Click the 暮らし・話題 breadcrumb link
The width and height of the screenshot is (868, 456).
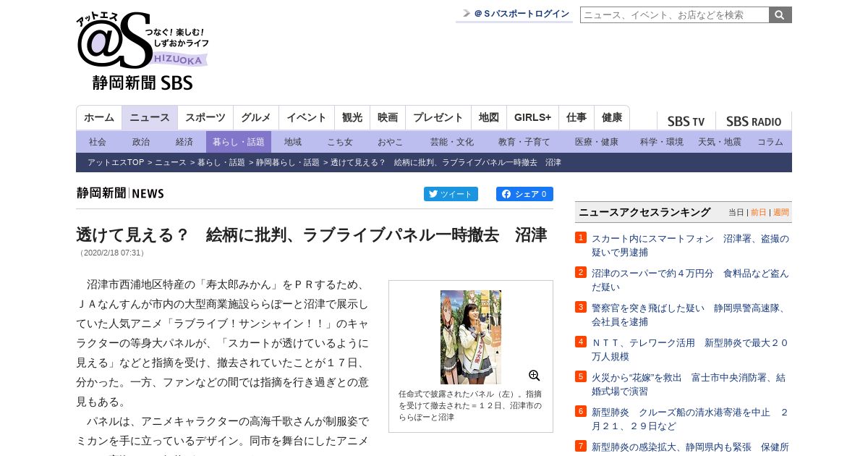pos(221,163)
